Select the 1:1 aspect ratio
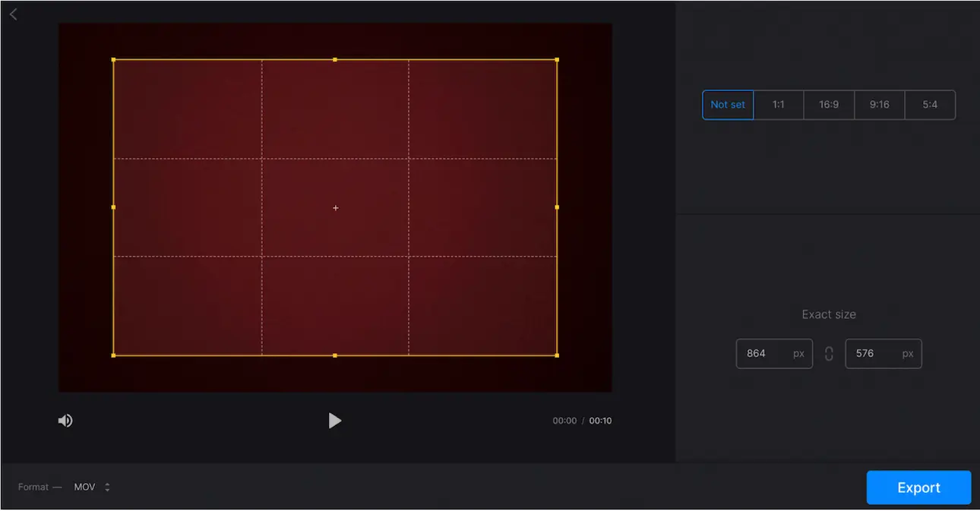Screen dimensions: 980x511 pos(778,105)
